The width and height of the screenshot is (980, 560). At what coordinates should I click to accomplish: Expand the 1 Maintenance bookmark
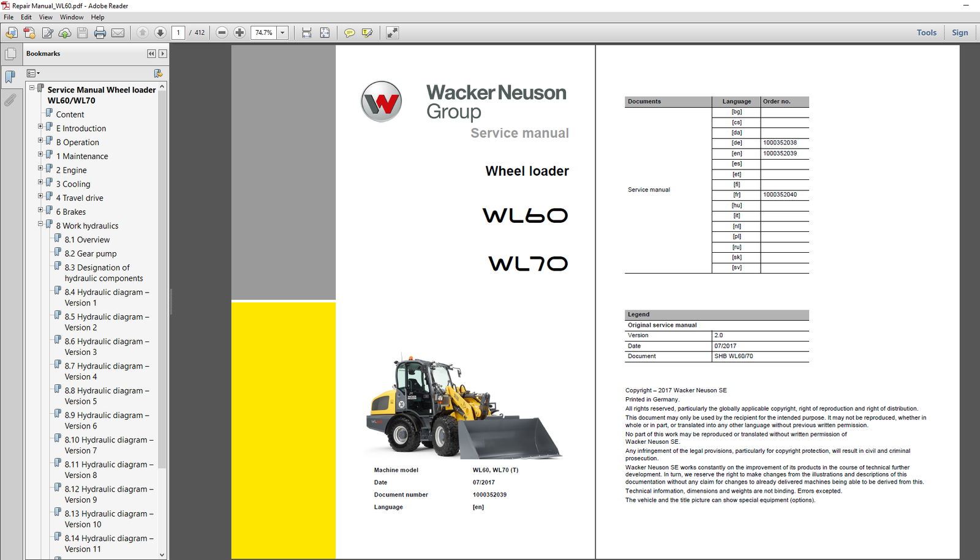(40, 154)
